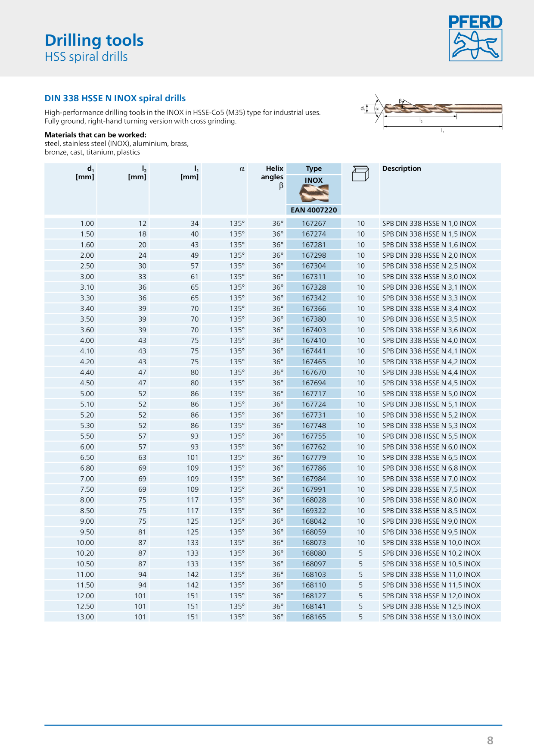Select EAN code 167298
This screenshot has width=534, height=756.
(x=314, y=255)
